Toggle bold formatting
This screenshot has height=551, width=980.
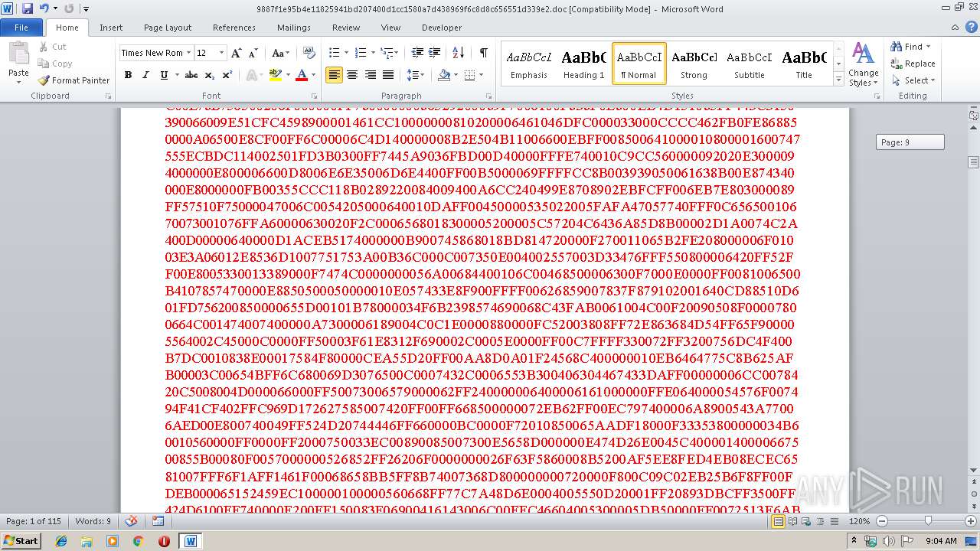128,75
